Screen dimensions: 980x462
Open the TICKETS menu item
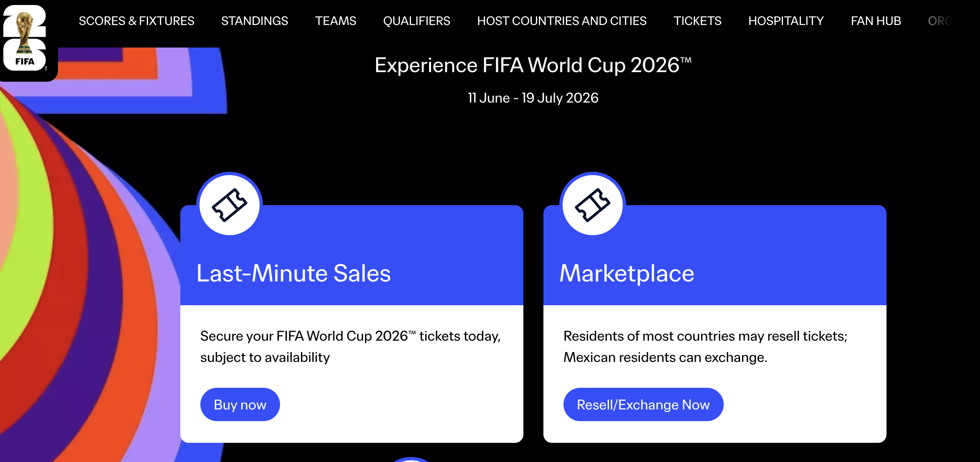coord(697,21)
